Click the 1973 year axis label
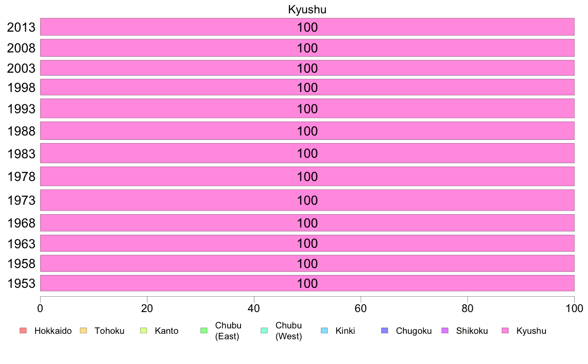This screenshot has width=588, height=364. (x=21, y=200)
